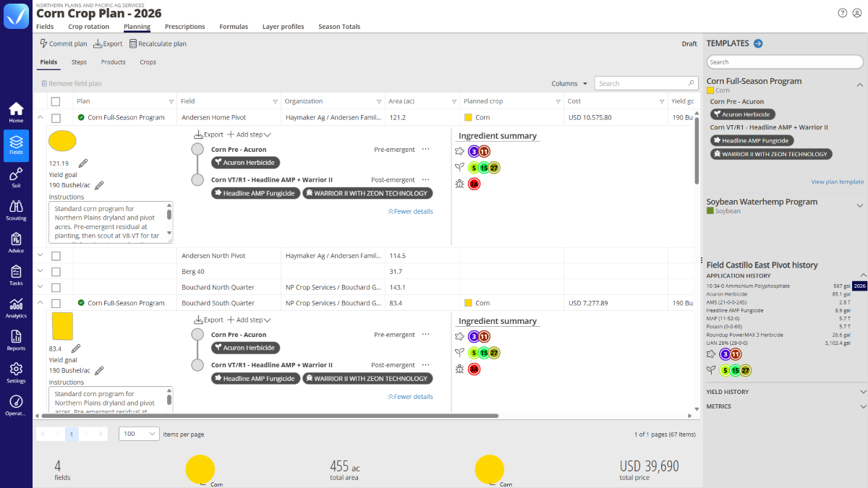
Task: Click Fewer details for Andersen Home Pivot
Action: click(x=411, y=211)
